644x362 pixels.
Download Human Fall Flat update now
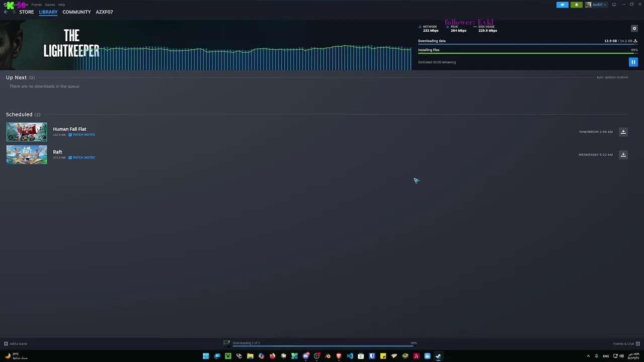(x=623, y=132)
